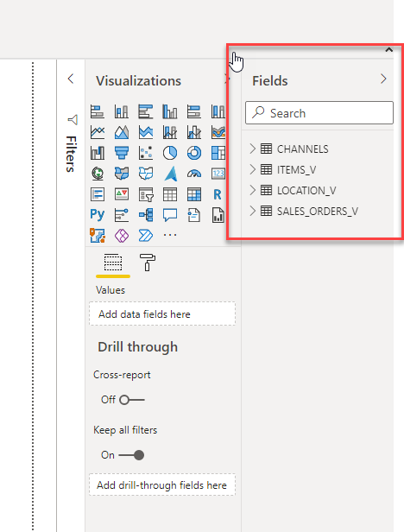The image size is (404, 532).
Task: Select the R script visual
Action: [218, 194]
